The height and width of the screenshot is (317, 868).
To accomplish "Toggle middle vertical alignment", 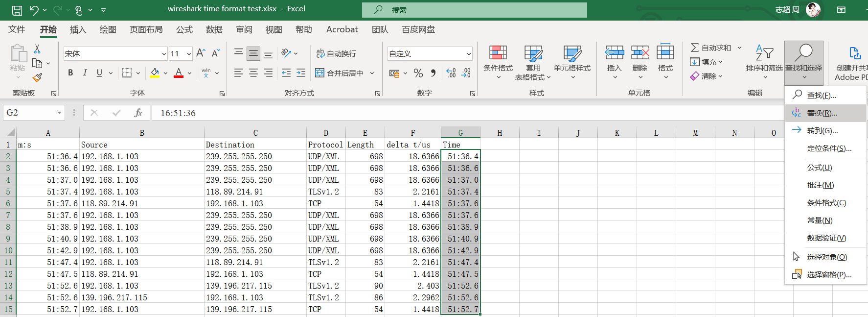I will pyautogui.click(x=253, y=53).
